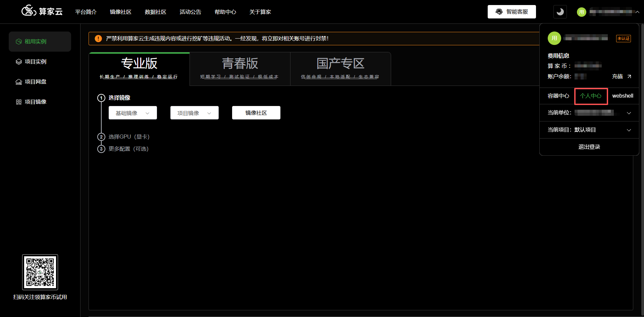
Task: Click the avatar in the user panel
Action: click(x=554, y=38)
